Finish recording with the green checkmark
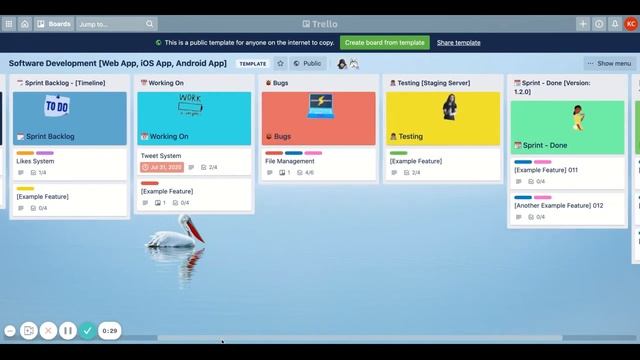 tap(87, 331)
